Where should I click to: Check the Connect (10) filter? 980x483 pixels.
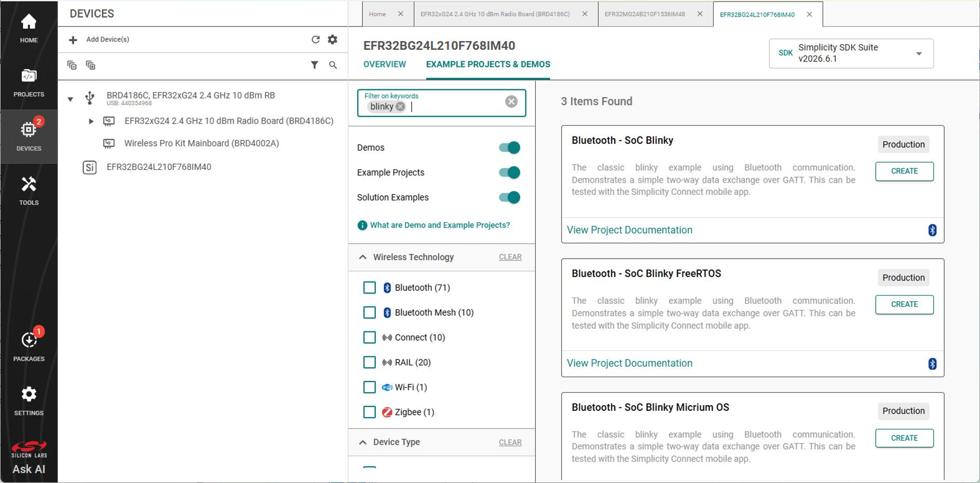[x=370, y=338]
